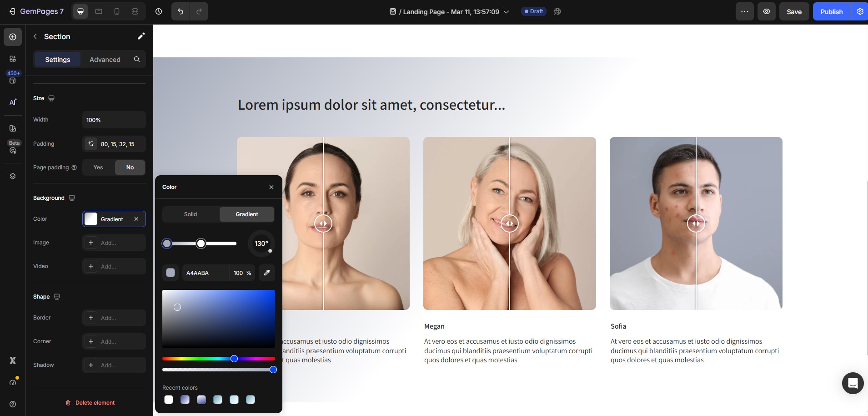Open the three-dots more options menu
Viewport: 868px width, 416px height.
point(744,11)
